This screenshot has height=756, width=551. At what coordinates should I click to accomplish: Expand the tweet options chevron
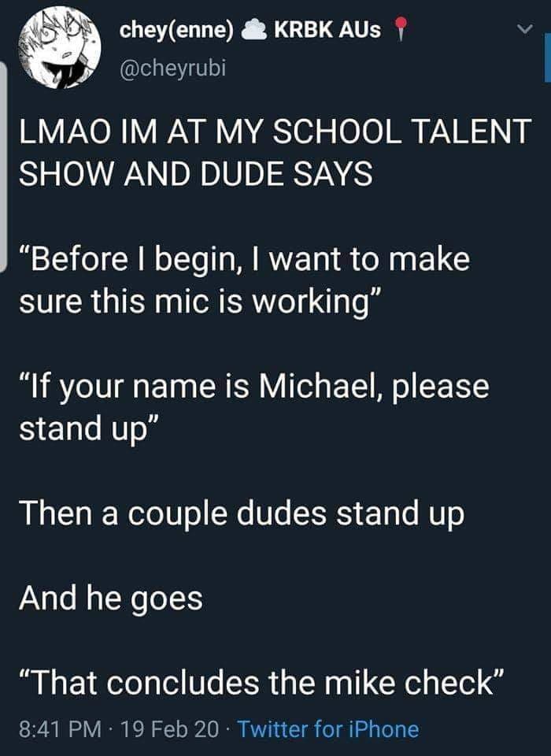click(x=524, y=29)
